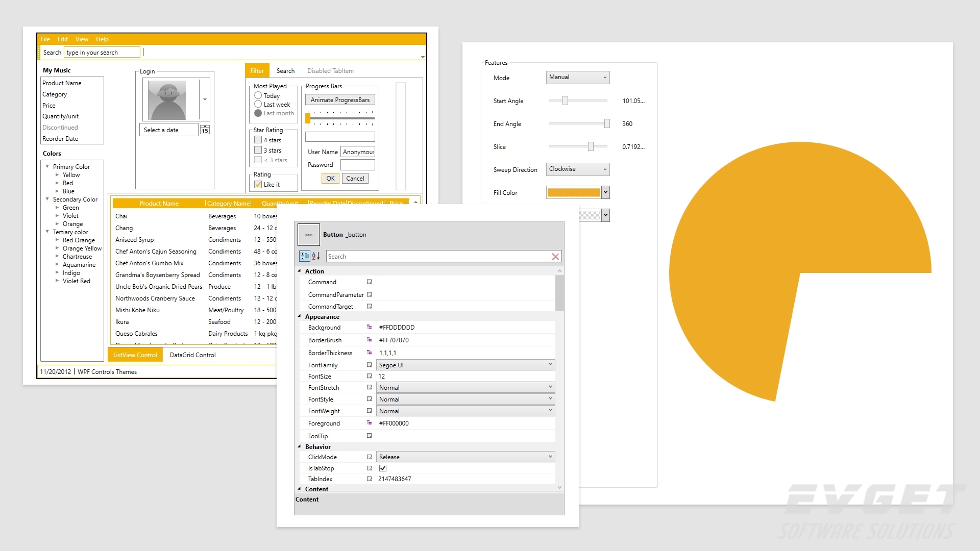The image size is (980, 551).
Task: Switch to the Search tab
Action: (285, 71)
